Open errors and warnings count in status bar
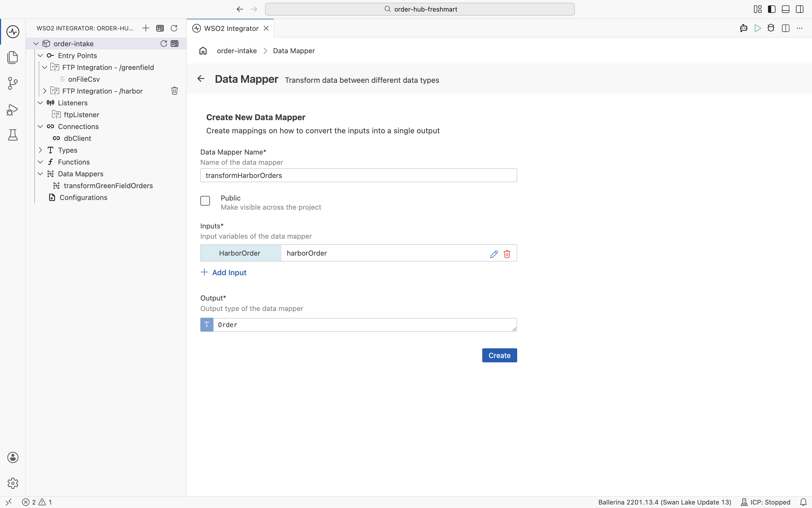The width and height of the screenshot is (812, 508). [x=37, y=502]
